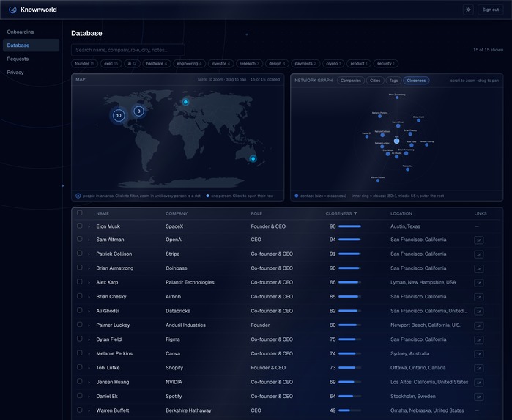Filter by the security tag chip
The image size is (512, 420).
point(385,64)
